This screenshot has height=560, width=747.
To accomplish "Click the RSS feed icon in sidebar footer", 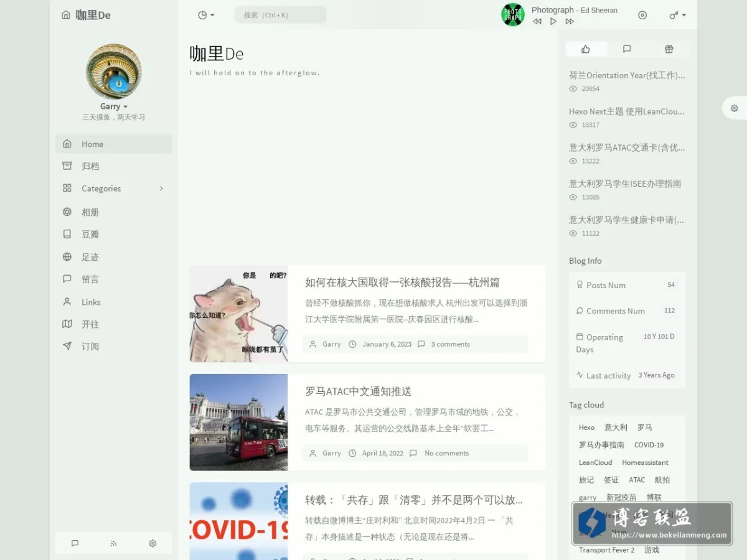I will [113, 543].
